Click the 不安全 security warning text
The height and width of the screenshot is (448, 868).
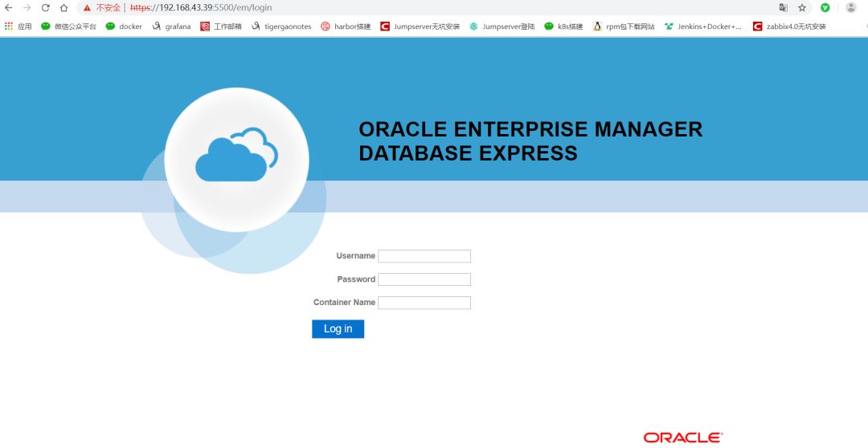[108, 8]
